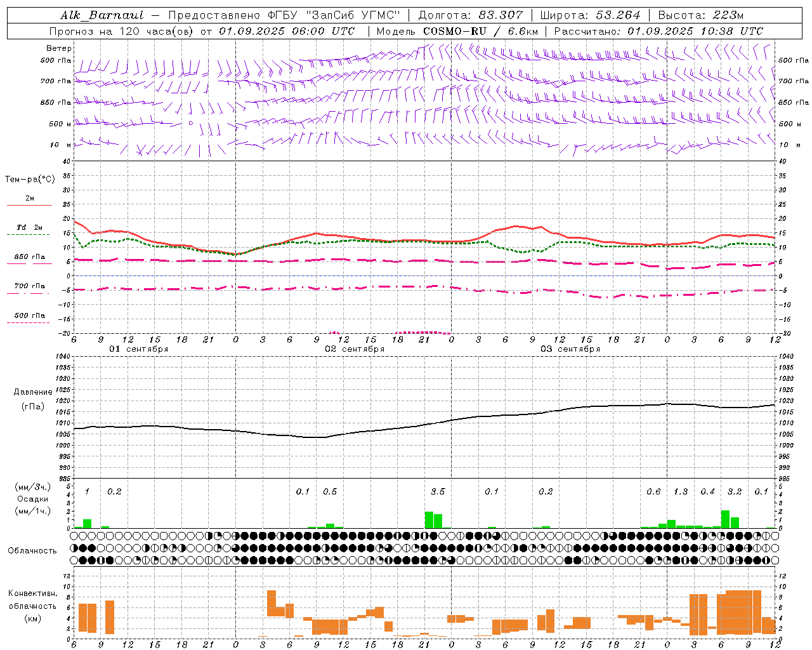Image resolution: width=812 pixels, height=650 pixels.
Task: Click the Облачность panel label
Action: coord(32,551)
